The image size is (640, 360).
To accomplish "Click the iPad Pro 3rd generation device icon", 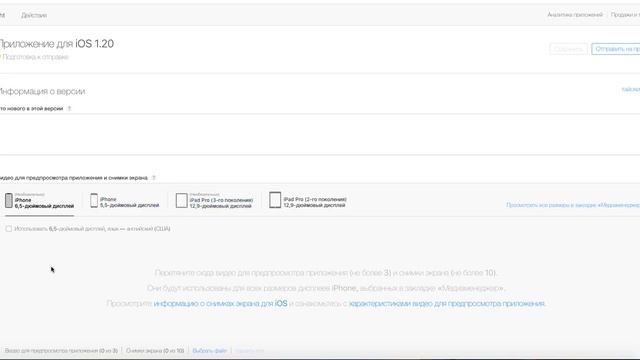I will (181, 200).
